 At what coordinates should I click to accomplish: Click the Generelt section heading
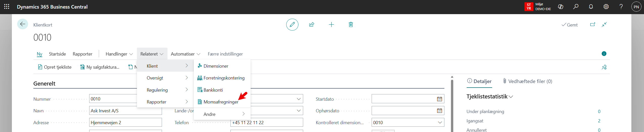pyautogui.click(x=44, y=84)
